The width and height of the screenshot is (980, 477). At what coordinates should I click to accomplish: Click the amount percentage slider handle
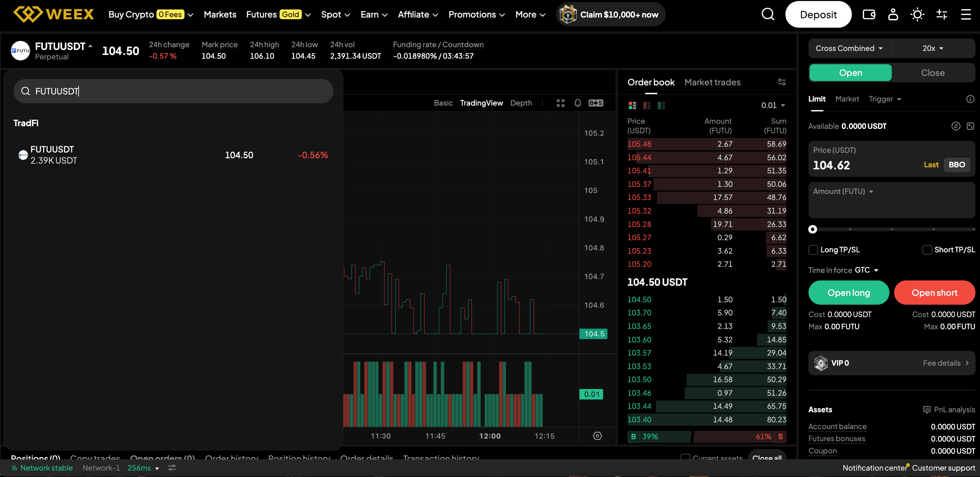coord(812,229)
